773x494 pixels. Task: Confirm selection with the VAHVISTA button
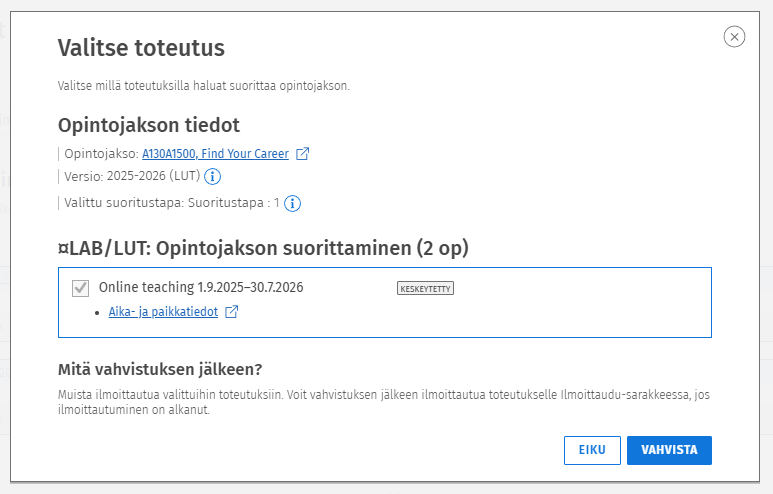[669, 450]
